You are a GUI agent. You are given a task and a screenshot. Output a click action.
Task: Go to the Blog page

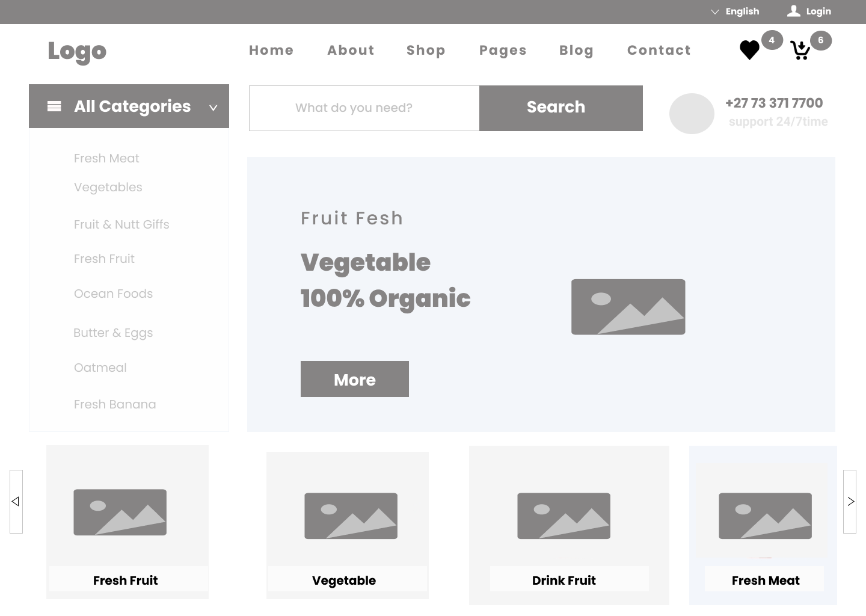pyautogui.click(x=576, y=51)
